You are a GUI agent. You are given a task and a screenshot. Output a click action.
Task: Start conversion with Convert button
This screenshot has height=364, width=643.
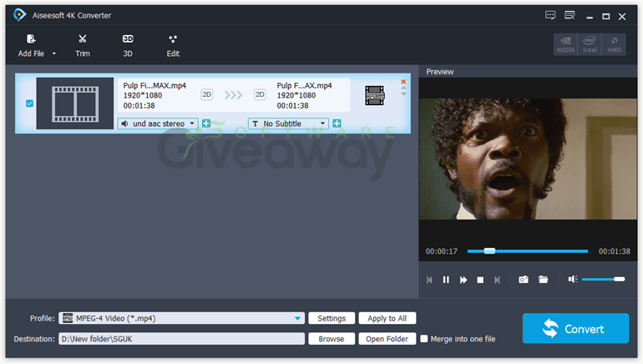(575, 328)
